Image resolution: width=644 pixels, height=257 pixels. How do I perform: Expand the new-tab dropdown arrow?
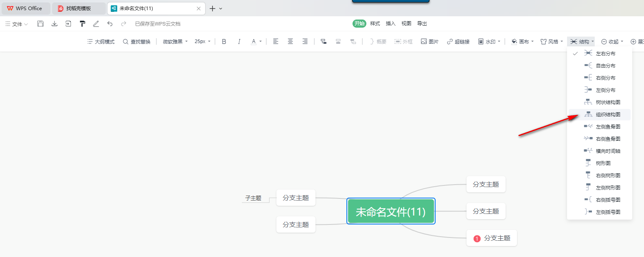pos(221,8)
